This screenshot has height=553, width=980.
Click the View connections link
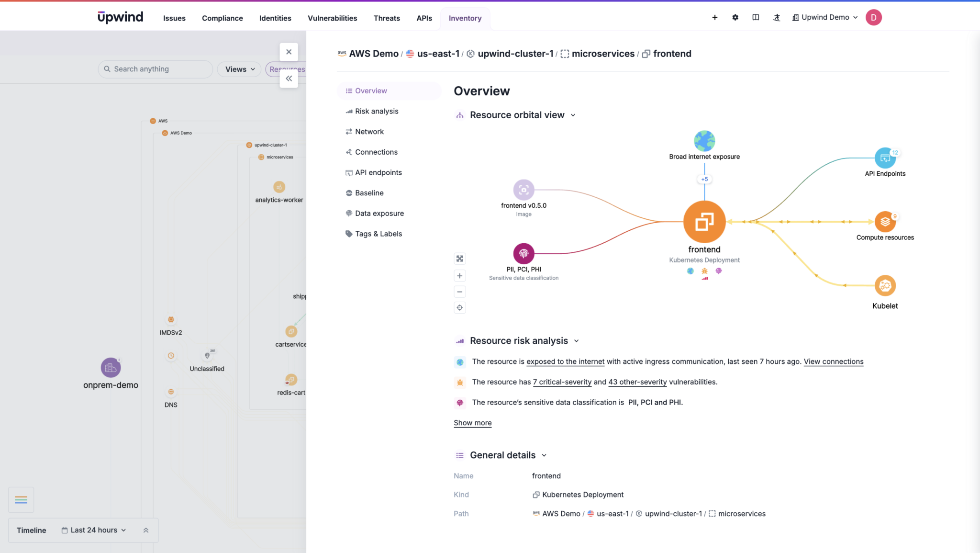pyautogui.click(x=833, y=361)
